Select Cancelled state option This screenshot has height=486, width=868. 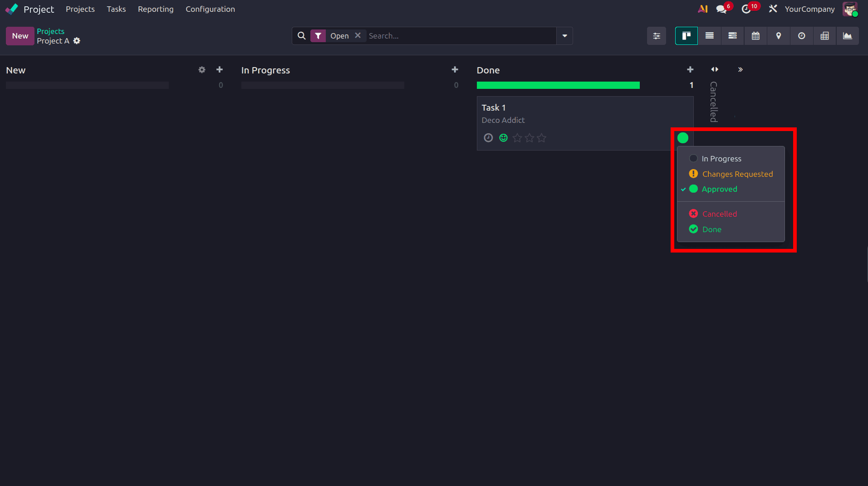tap(731, 214)
